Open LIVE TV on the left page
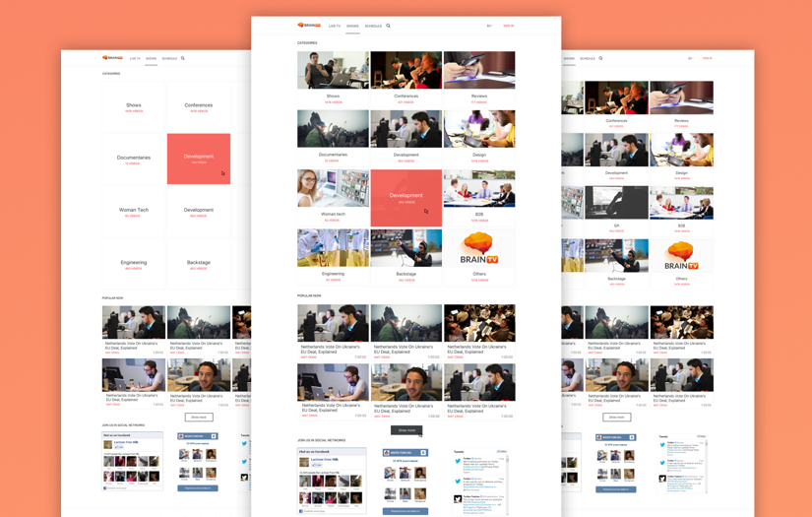The height and width of the screenshot is (517, 812). click(135, 58)
